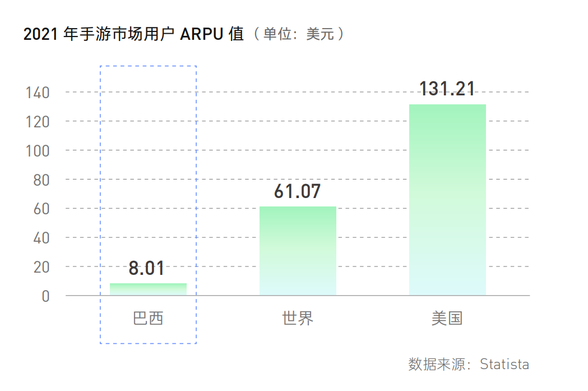Select the 巴西 bar in the chart
Image resolution: width=588 pixels, height=391 pixels.
148,289
